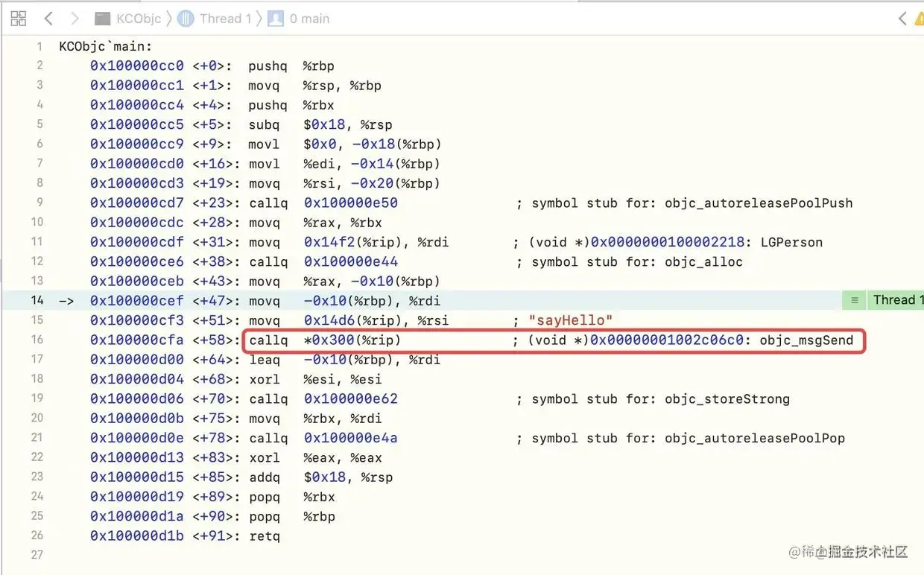Click address 0x100000cc0 on line 2

click(137, 66)
